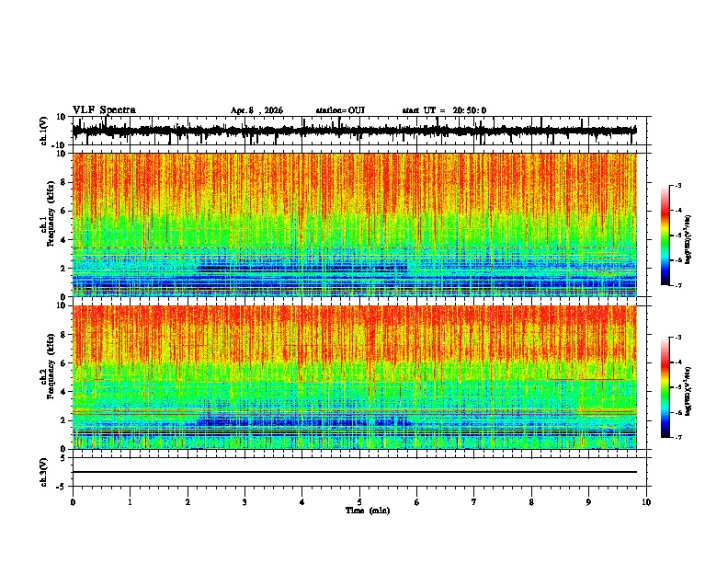
Task: Click the ch.2 "Frequency (kHz)" axis label
Action: click(x=51, y=366)
